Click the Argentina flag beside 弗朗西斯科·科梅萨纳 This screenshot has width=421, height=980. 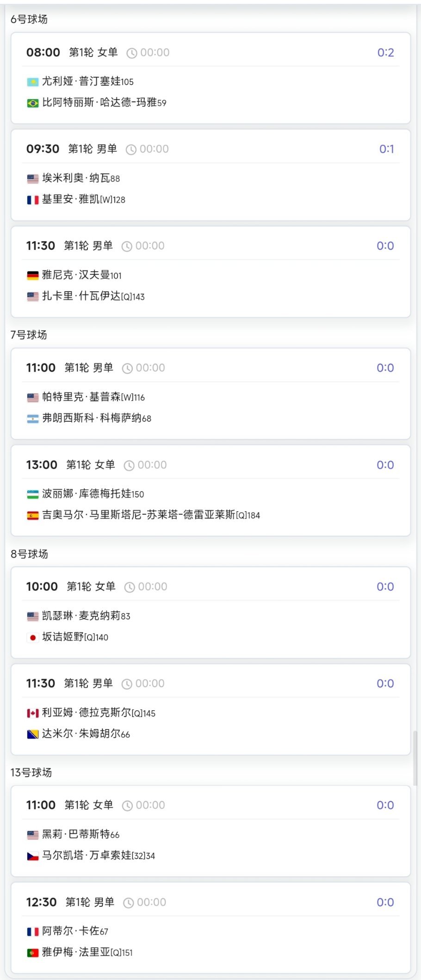(x=32, y=418)
